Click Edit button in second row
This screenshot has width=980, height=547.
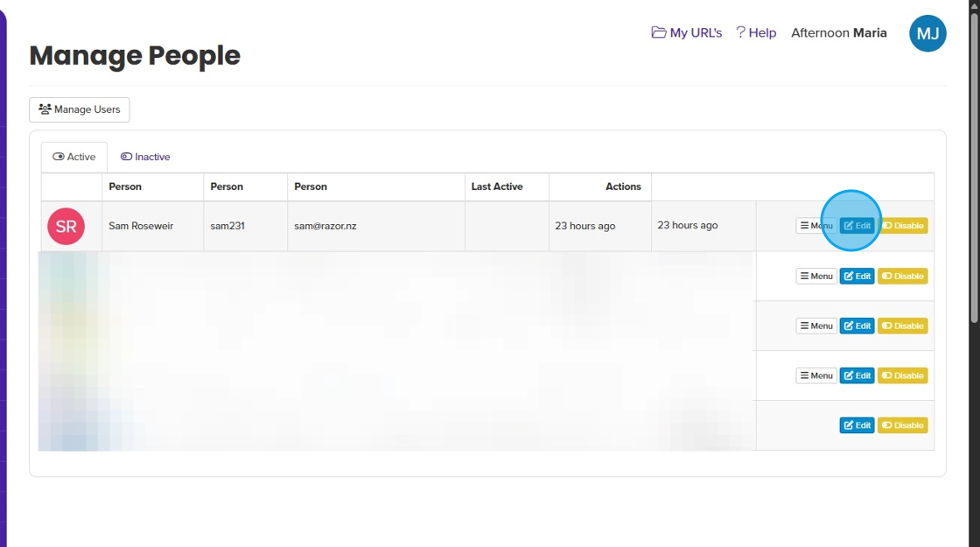tap(857, 276)
